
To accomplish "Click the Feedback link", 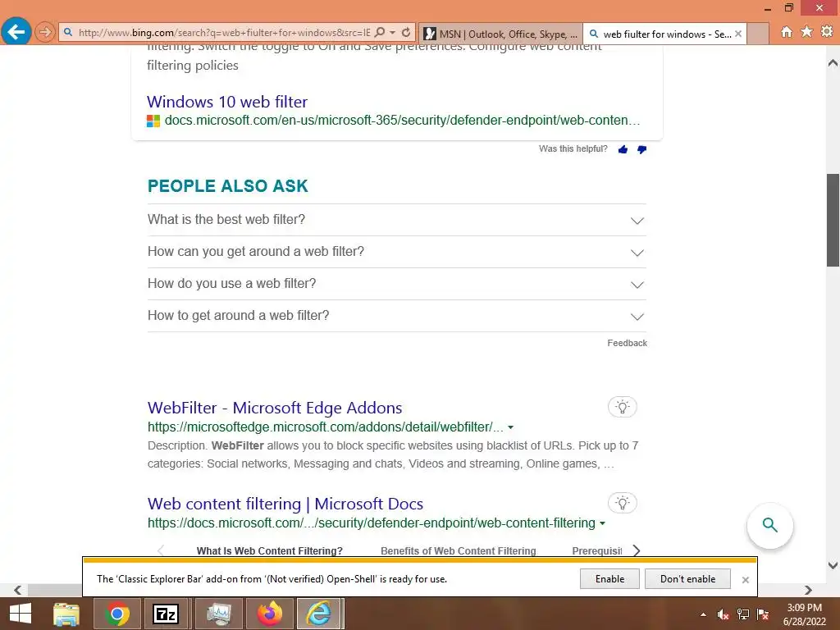I will pyautogui.click(x=627, y=343).
